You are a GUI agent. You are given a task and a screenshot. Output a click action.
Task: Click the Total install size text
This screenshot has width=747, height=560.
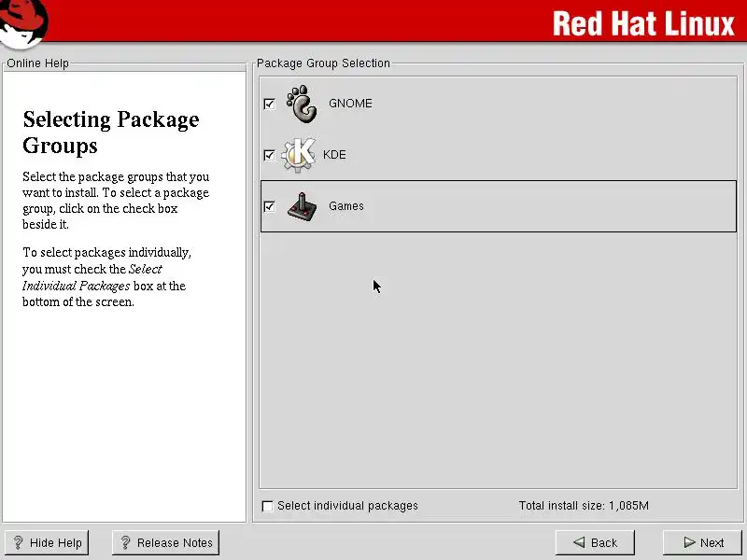click(584, 506)
